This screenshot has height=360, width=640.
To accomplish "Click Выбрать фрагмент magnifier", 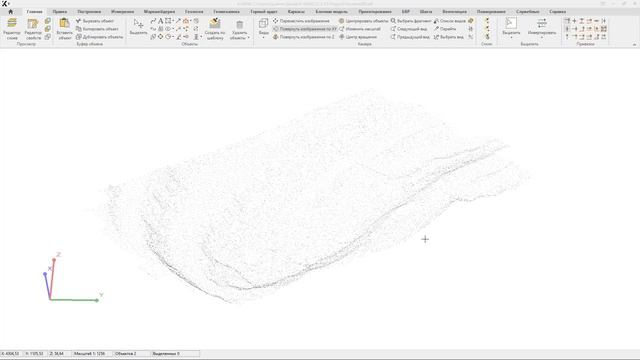I will 411,21.
